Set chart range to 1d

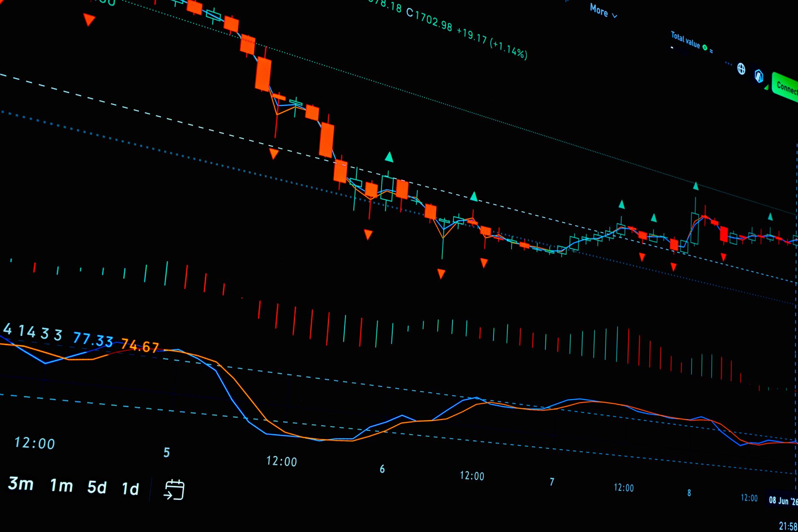130,489
